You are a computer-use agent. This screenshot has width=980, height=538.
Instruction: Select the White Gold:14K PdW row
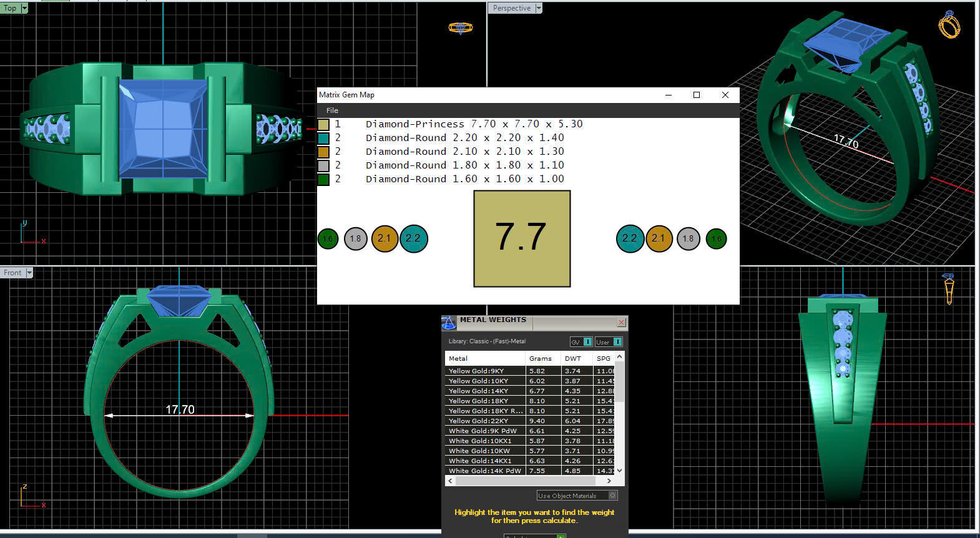(x=530, y=471)
